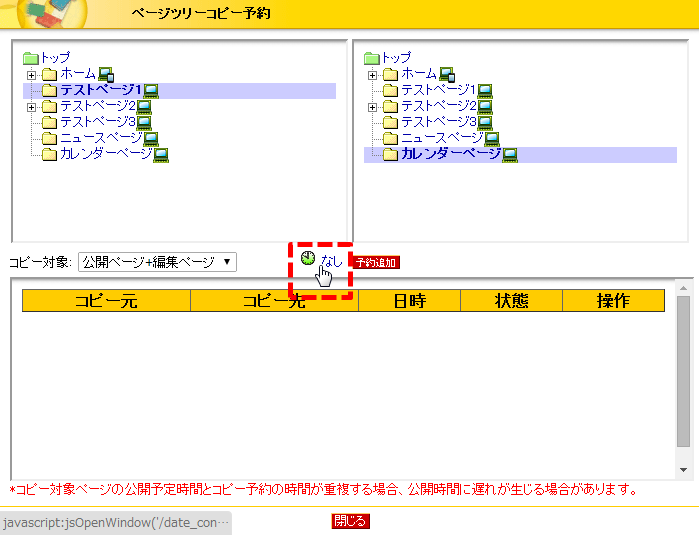The width and height of the screenshot is (699, 536).
Task: Expand ホーム in the right tree
Action: click(372, 75)
